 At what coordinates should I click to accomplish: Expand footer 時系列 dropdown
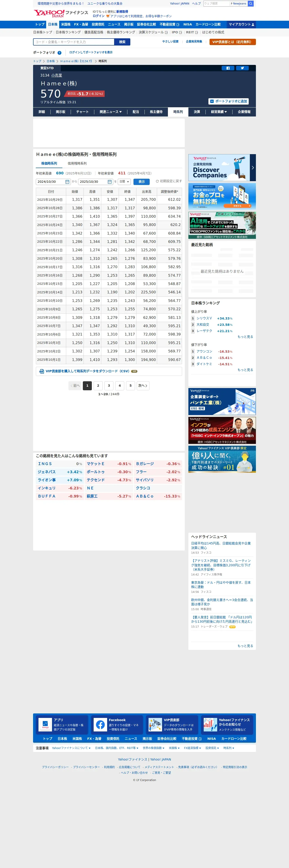pos(229,748)
